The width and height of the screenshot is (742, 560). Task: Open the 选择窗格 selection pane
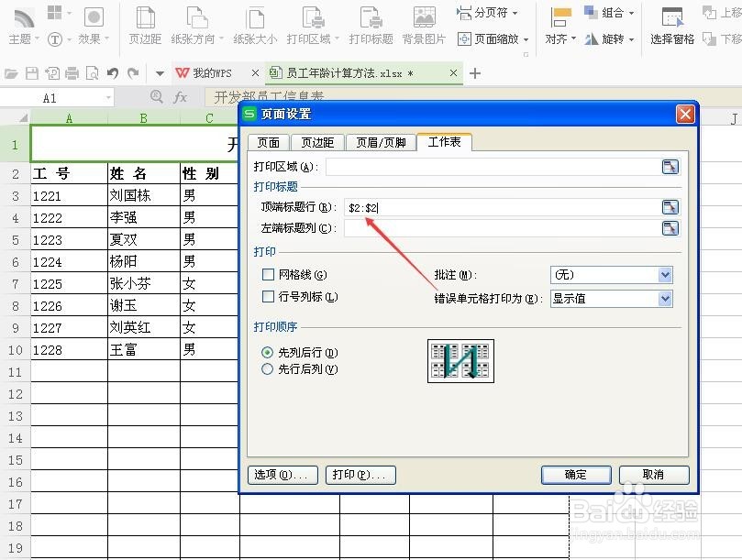click(x=670, y=23)
